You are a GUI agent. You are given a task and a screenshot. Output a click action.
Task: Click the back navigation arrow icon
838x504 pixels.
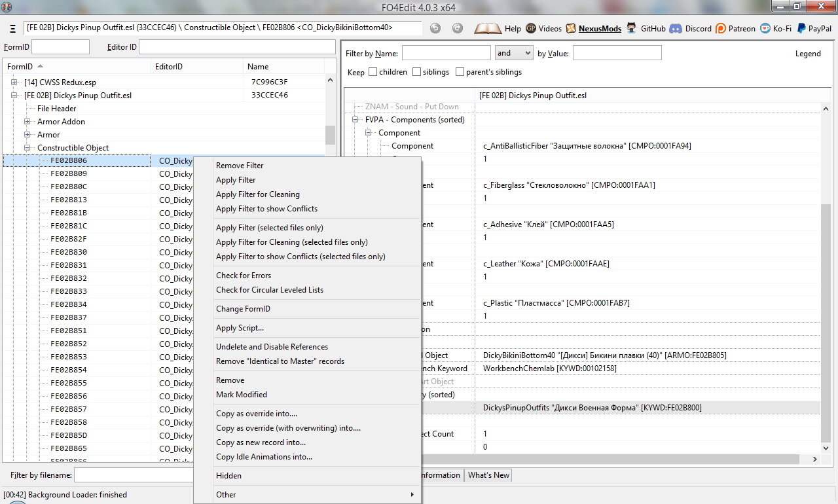[x=435, y=29]
